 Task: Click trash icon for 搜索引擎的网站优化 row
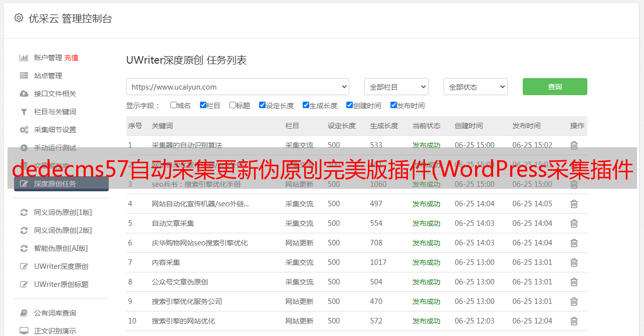[574, 321]
